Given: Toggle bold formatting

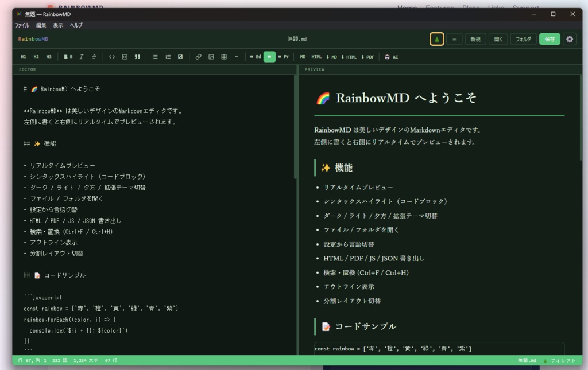Looking at the screenshot, I should pos(68,56).
